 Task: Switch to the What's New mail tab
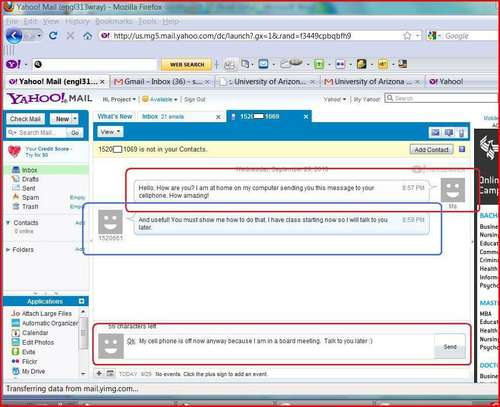[x=115, y=116]
